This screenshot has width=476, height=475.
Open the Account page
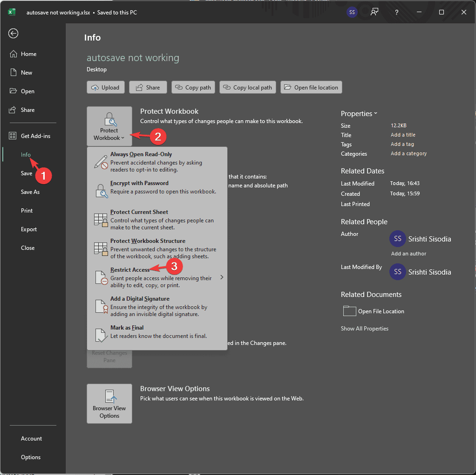click(31, 438)
